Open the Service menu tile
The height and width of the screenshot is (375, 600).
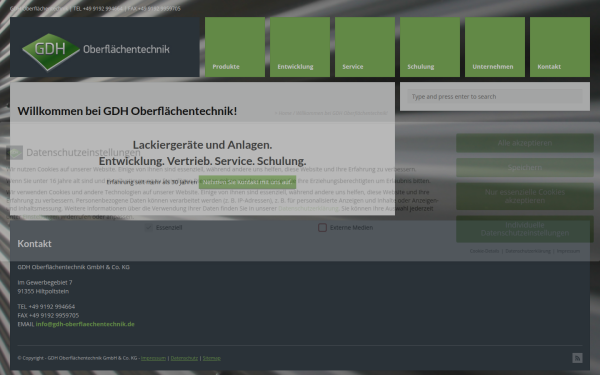365,47
